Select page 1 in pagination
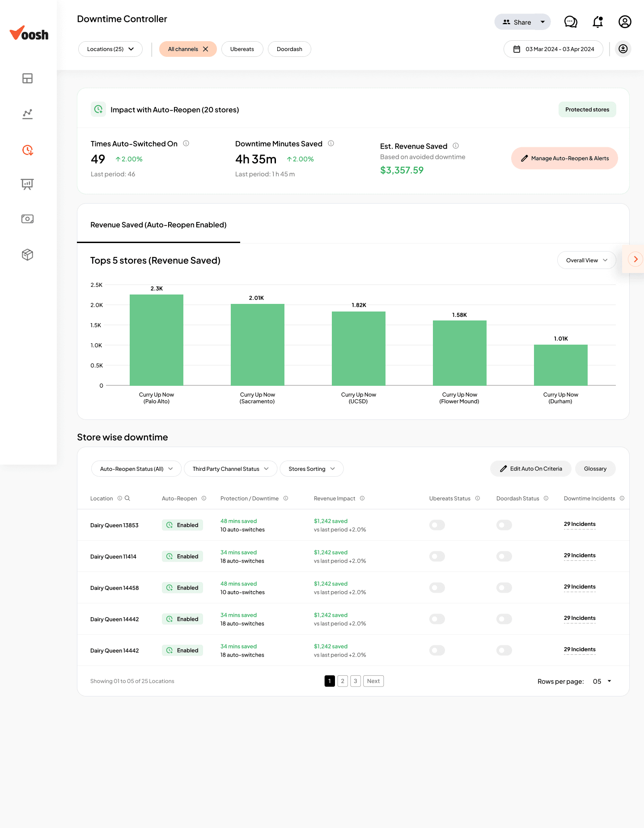The image size is (644, 828). click(330, 681)
